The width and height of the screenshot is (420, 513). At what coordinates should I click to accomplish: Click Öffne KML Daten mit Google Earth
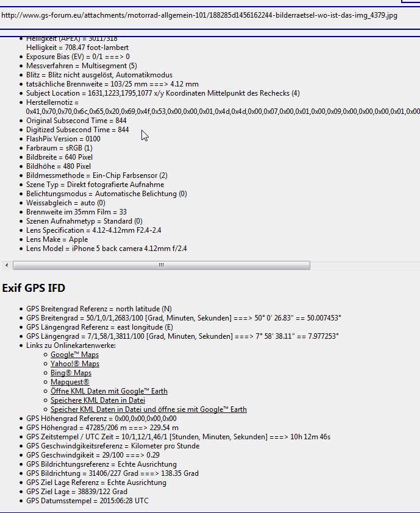[109, 391]
